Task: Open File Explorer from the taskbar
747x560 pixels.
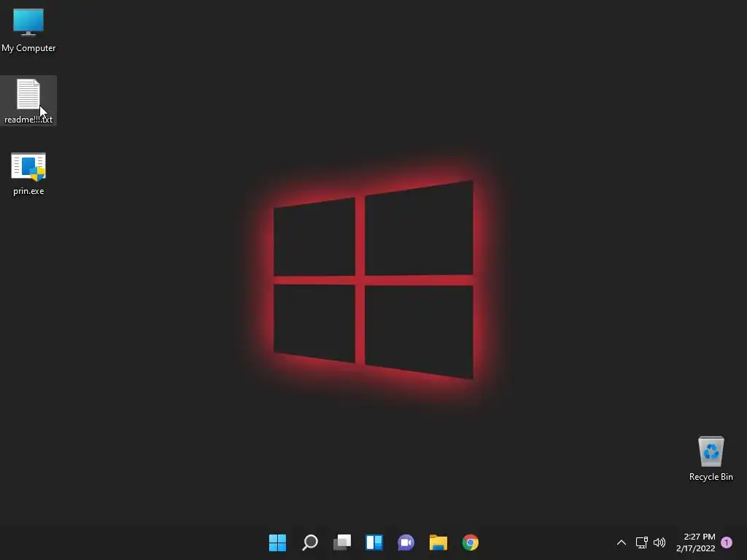Action: 438,542
